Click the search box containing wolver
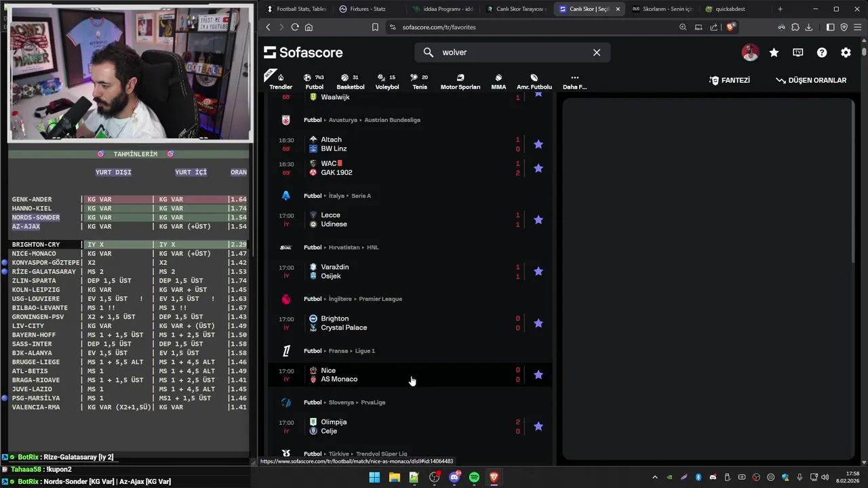Viewport: 868px width, 488px height. point(512,52)
